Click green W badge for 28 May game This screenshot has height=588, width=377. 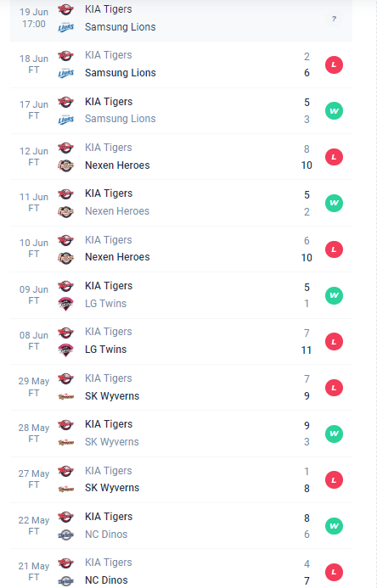coord(334,434)
